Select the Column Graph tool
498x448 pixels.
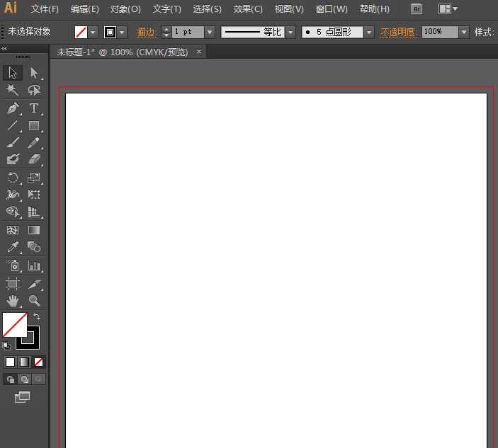pos(34,265)
